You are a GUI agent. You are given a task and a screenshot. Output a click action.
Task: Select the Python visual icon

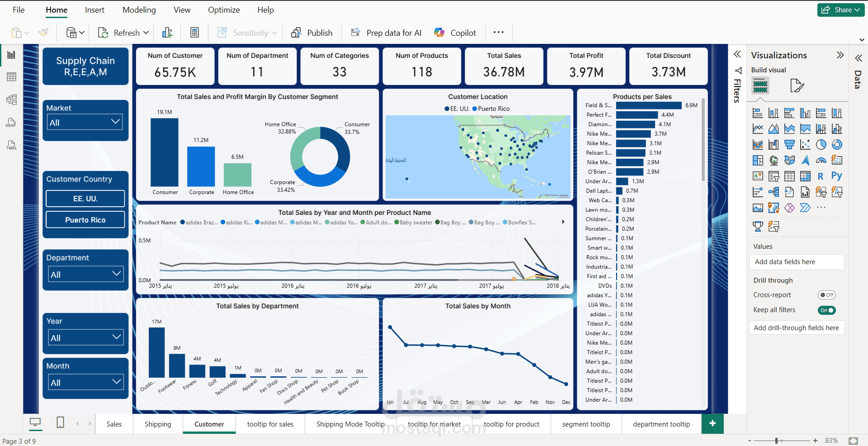coord(837,176)
